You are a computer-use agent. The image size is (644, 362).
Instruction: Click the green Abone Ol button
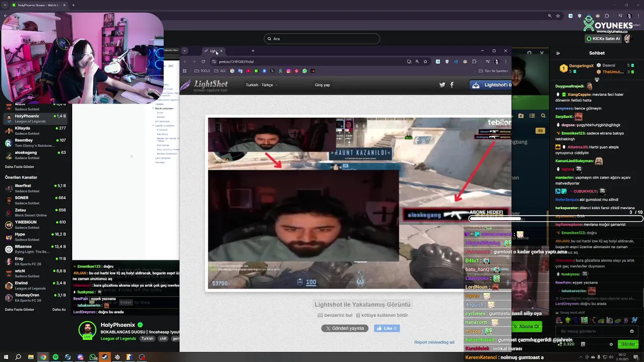[527, 327]
